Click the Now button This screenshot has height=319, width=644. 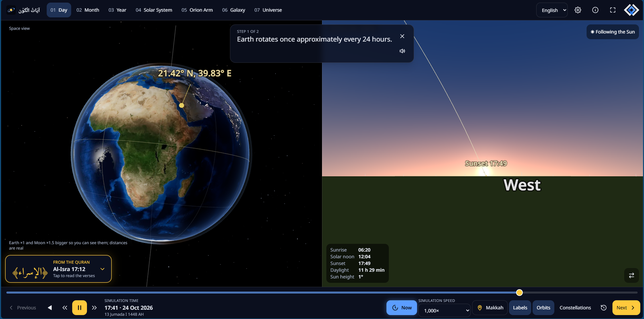[402, 308]
